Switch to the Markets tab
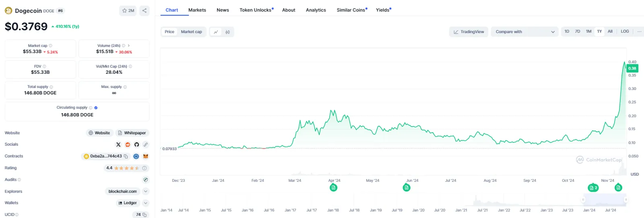644x218 pixels. [197, 10]
